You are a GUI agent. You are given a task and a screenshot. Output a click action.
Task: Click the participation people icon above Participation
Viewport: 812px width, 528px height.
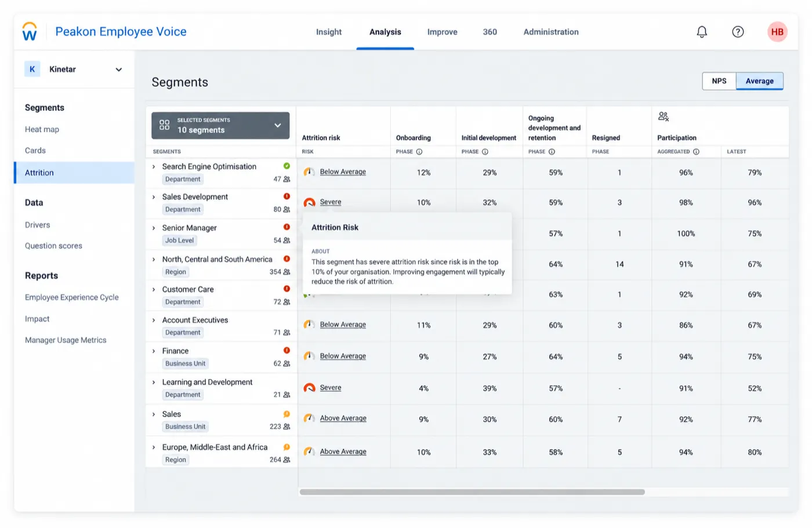click(x=664, y=116)
